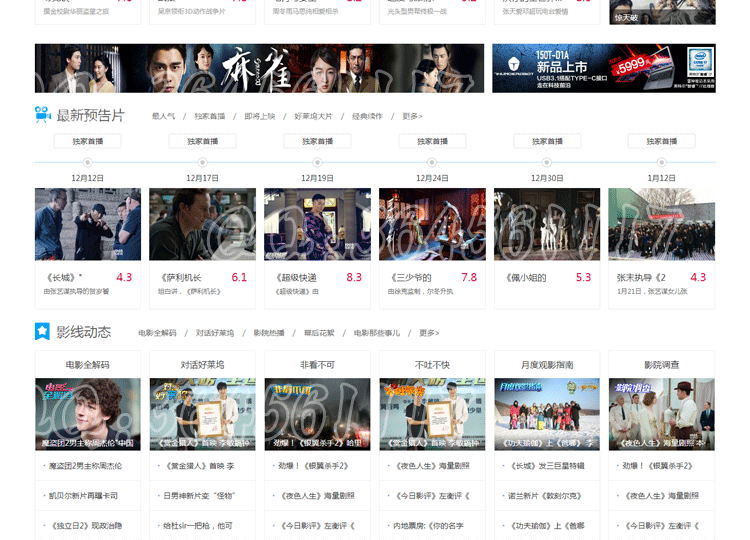Select the timeline dot for 12月30日
750x540 pixels.
(x=547, y=162)
